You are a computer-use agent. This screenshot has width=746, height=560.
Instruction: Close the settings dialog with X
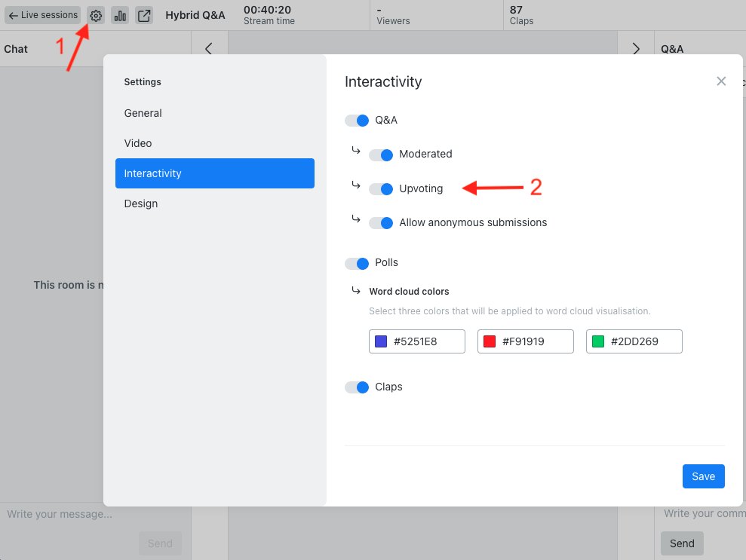pos(721,81)
